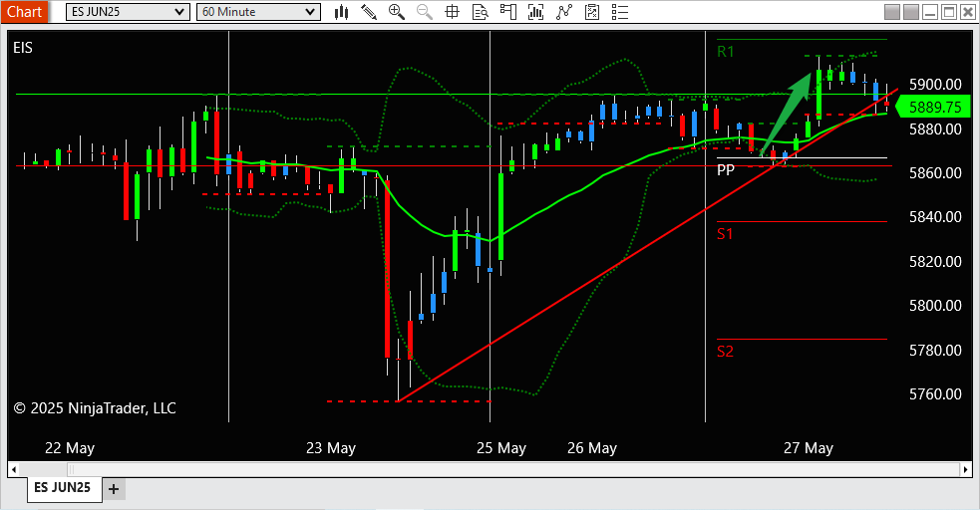Click the 23 May date label
980x510 pixels.
tap(331, 448)
